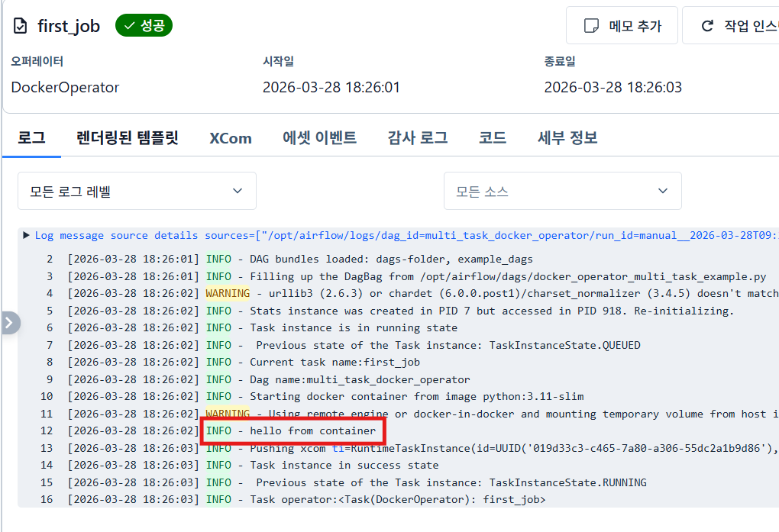Select the 코드 tab

click(x=493, y=138)
